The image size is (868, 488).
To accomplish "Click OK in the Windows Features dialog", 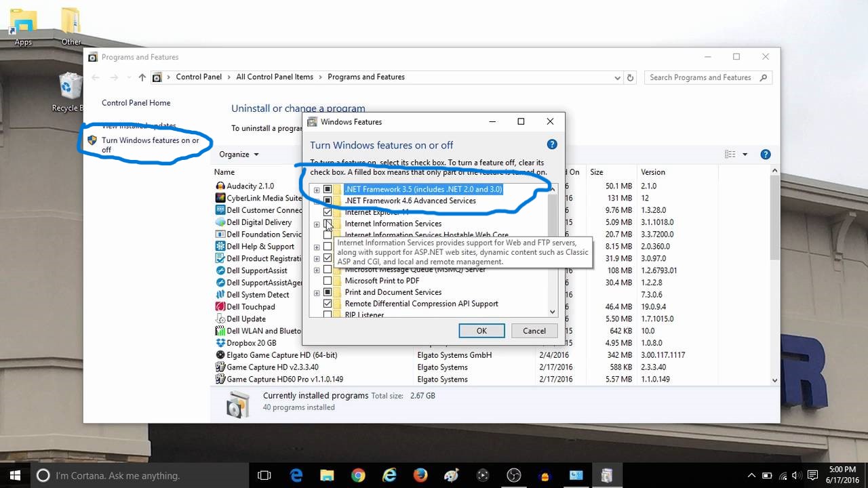I will pyautogui.click(x=481, y=331).
